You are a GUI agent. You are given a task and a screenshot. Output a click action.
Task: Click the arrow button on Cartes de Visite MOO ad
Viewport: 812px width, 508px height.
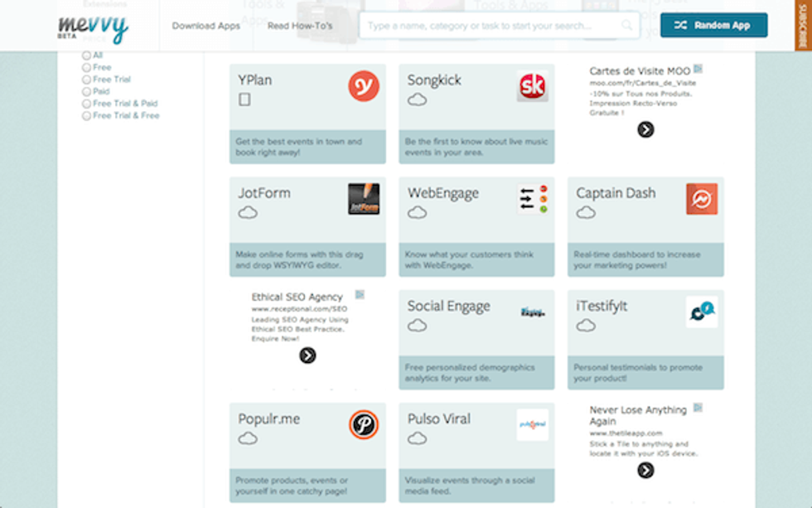645,129
